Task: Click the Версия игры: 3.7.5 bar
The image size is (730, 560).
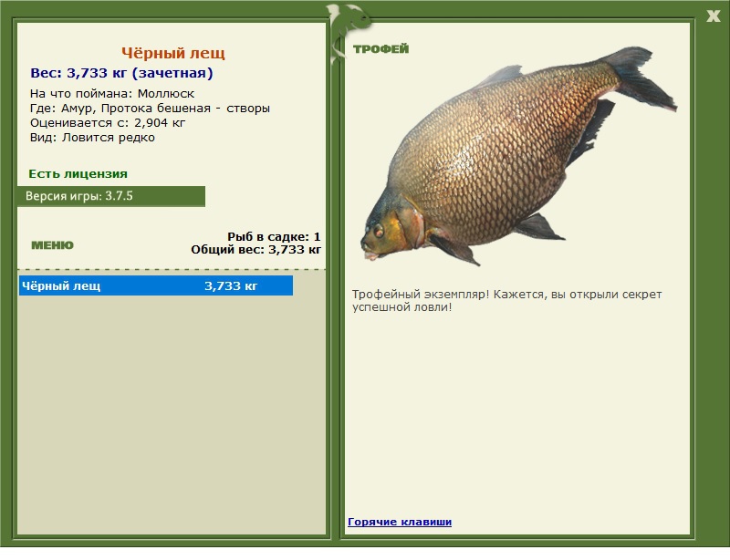Action: pos(111,196)
